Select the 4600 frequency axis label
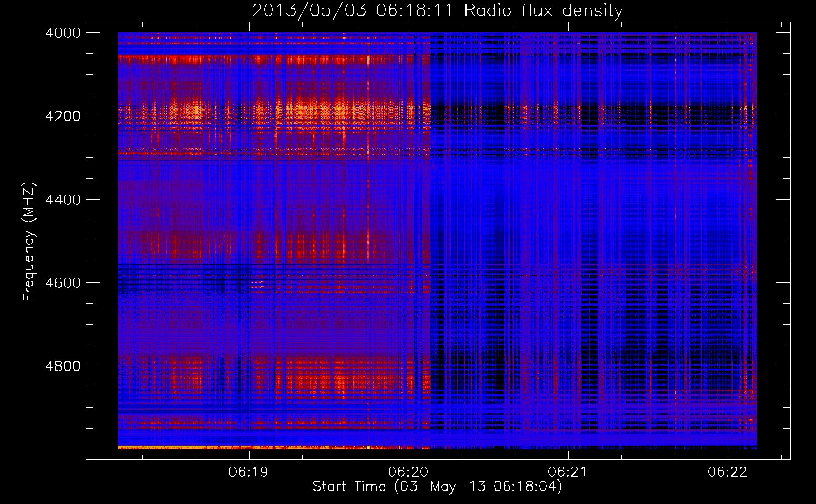The image size is (816, 504). pyautogui.click(x=63, y=283)
